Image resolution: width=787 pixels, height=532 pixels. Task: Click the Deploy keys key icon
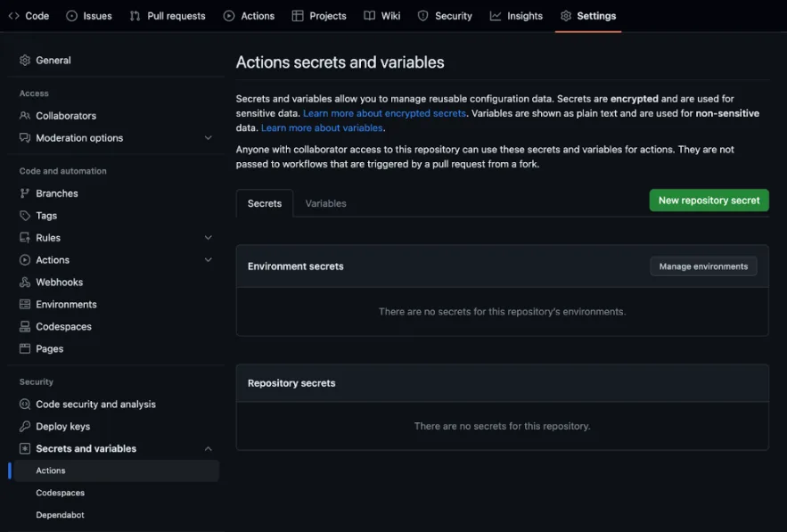(25, 426)
